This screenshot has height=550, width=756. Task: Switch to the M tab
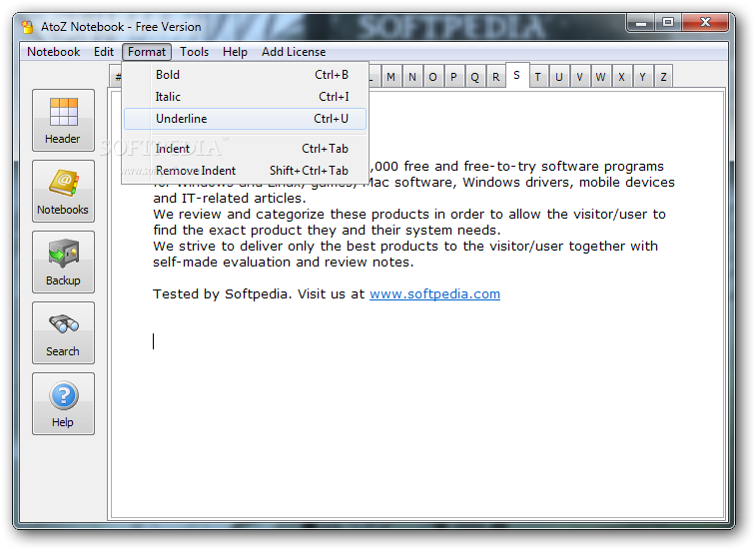click(x=391, y=77)
